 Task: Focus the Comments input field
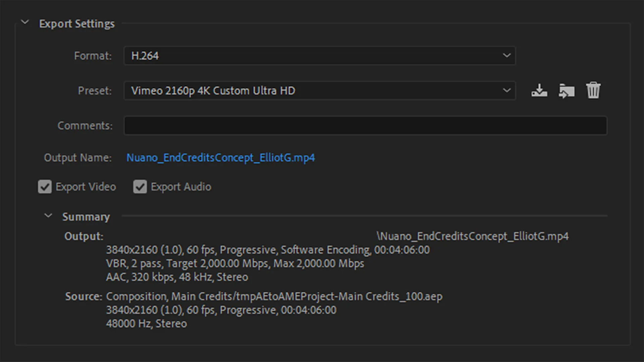pyautogui.click(x=366, y=126)
